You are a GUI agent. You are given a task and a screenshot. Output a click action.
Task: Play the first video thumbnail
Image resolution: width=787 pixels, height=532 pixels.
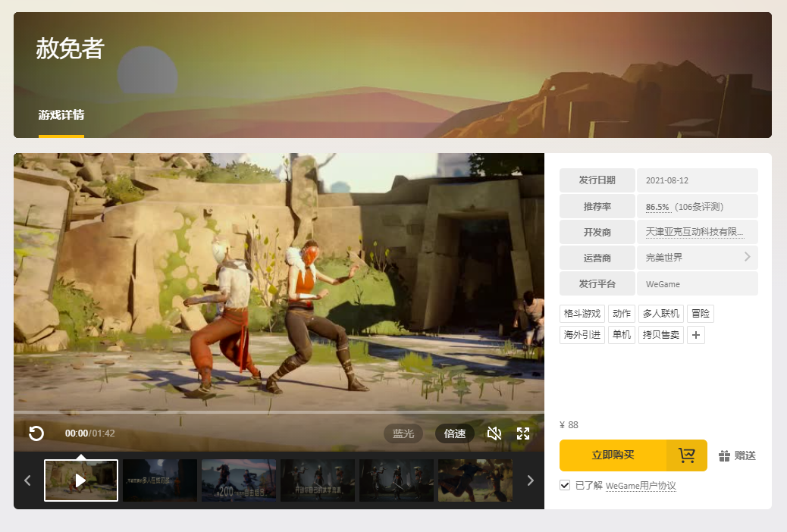(81, 480)
